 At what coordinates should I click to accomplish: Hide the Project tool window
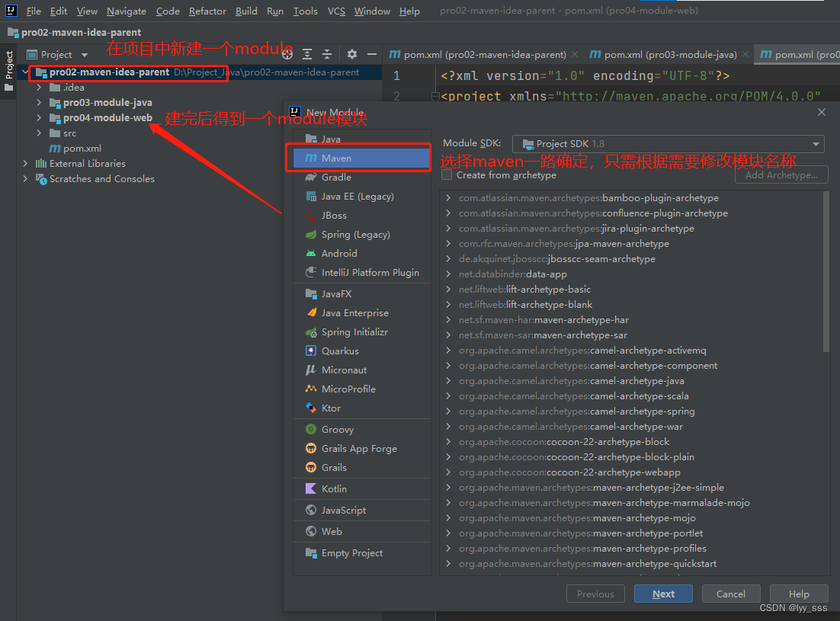pos(372,54)
